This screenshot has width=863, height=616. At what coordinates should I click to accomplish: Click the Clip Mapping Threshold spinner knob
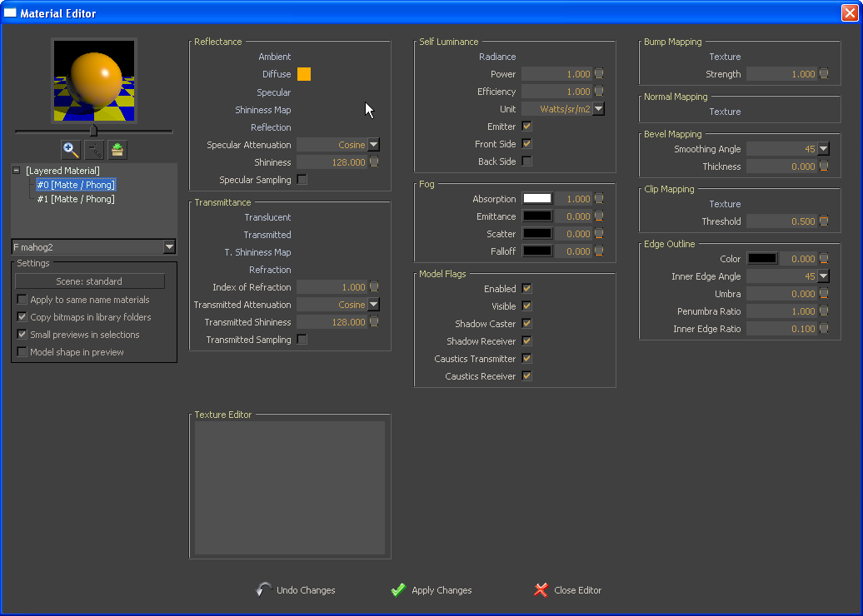coord(824,221)
